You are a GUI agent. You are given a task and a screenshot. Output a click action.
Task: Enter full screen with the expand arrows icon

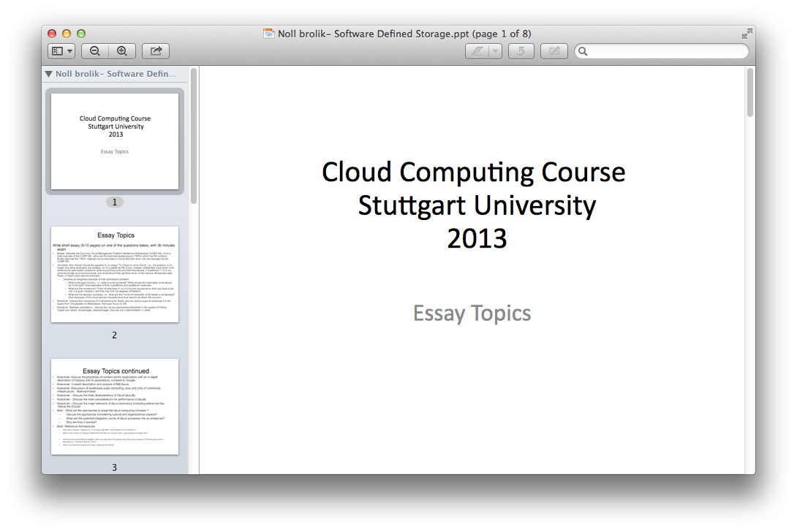click(747, 34)
